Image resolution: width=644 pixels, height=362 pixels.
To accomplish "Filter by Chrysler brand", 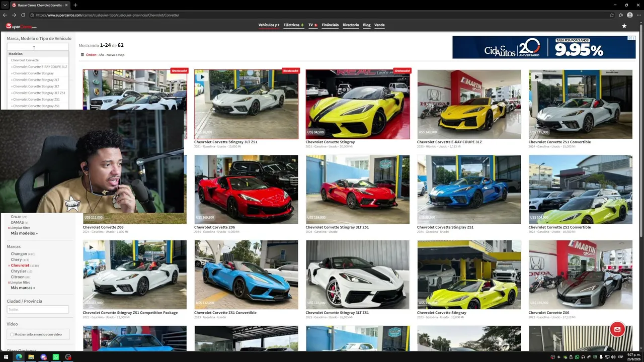I will point(19,271).
